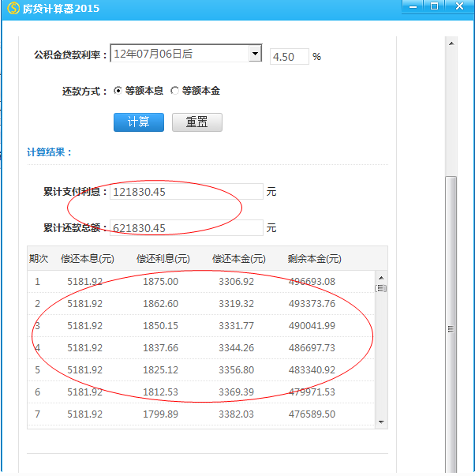Click the 累计支付利息 field showing 121830.45
475x476 pixels.
click(186, 192)
